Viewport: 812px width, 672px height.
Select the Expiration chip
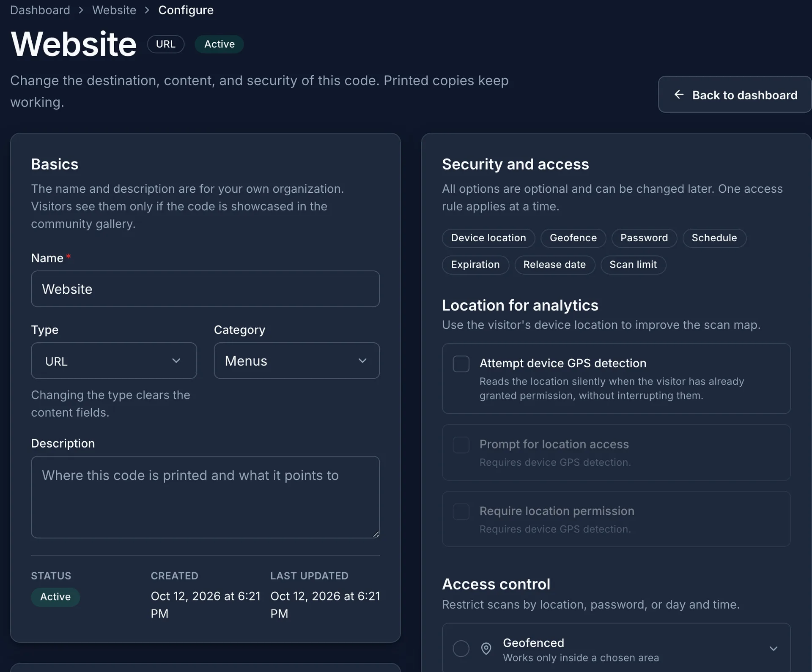[475, 265]
